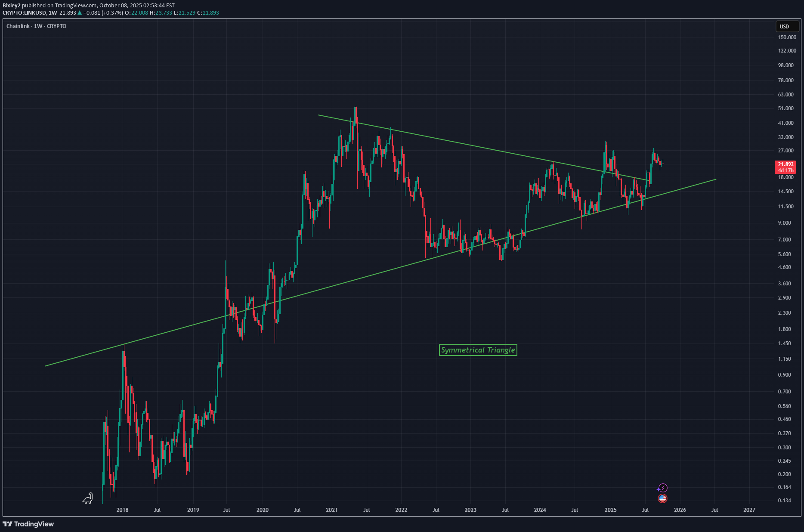This screenshot has width=804, height=532.
Task: Click the CRYPTO:LINKUSD symbol text in header
Action: click(24, 13)
